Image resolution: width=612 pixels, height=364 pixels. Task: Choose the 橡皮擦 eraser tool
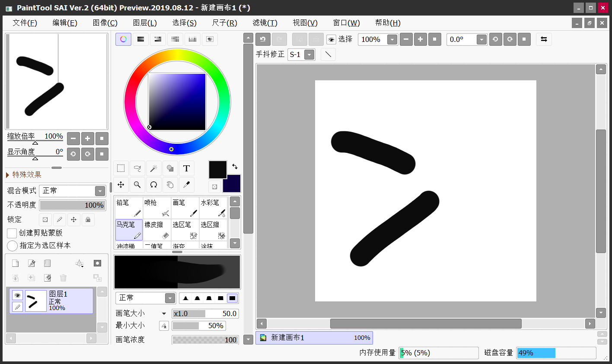[157, 230]
